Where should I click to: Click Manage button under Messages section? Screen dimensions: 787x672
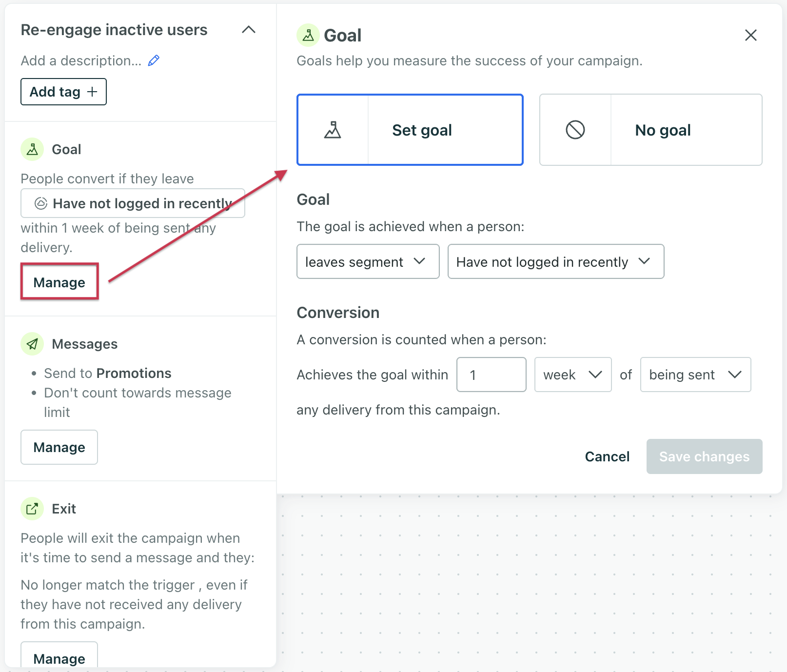point(59,447)
